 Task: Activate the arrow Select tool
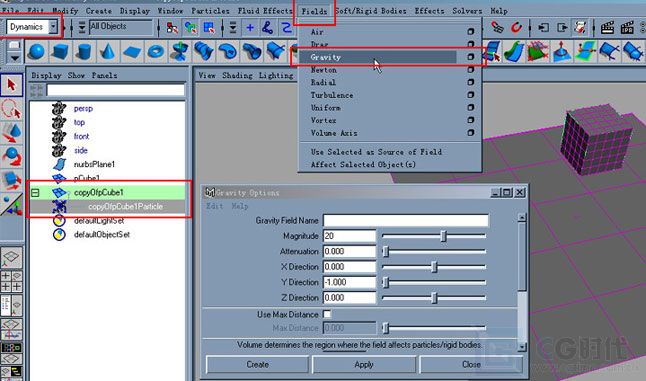click(12, 85)
